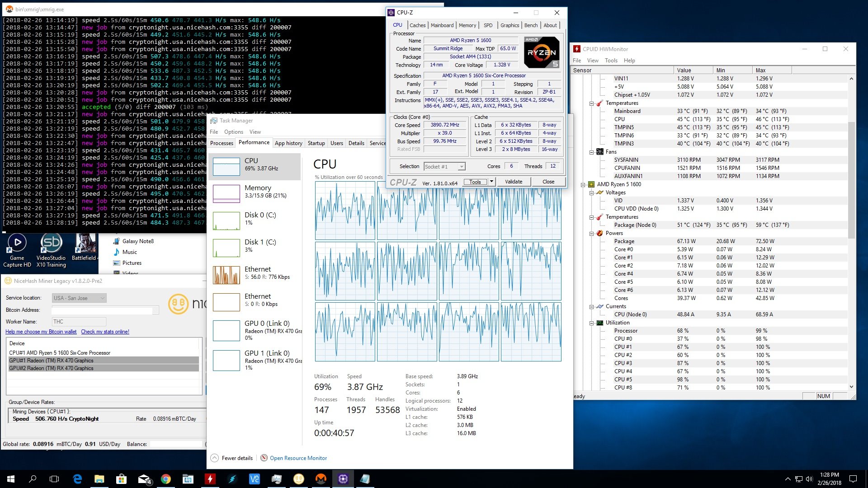
Task: Collapse Temperatures node above Mainboard row
Action: click(591, 103)
